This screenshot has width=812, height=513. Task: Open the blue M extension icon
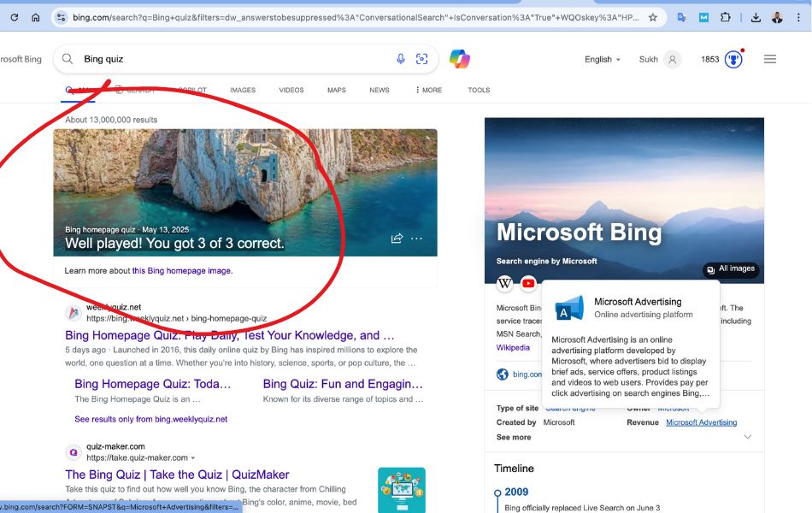(703, 18)
